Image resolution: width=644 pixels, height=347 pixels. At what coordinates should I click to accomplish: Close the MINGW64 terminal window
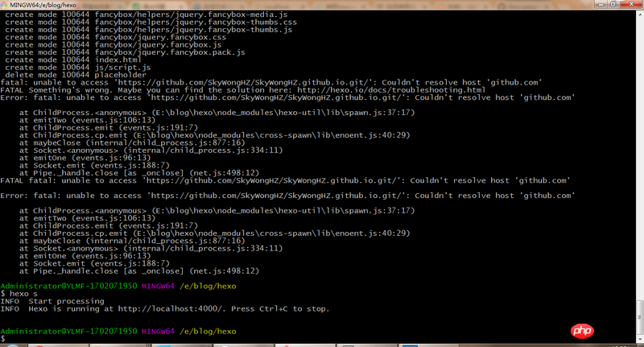pos(631,4)
